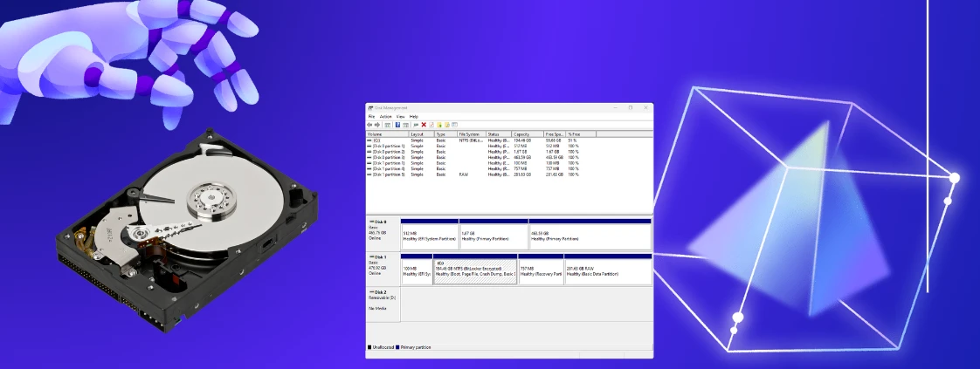Open the File menu
This screenshot has height=369, width=980.
pyautogui.click(x=371, y=116)
